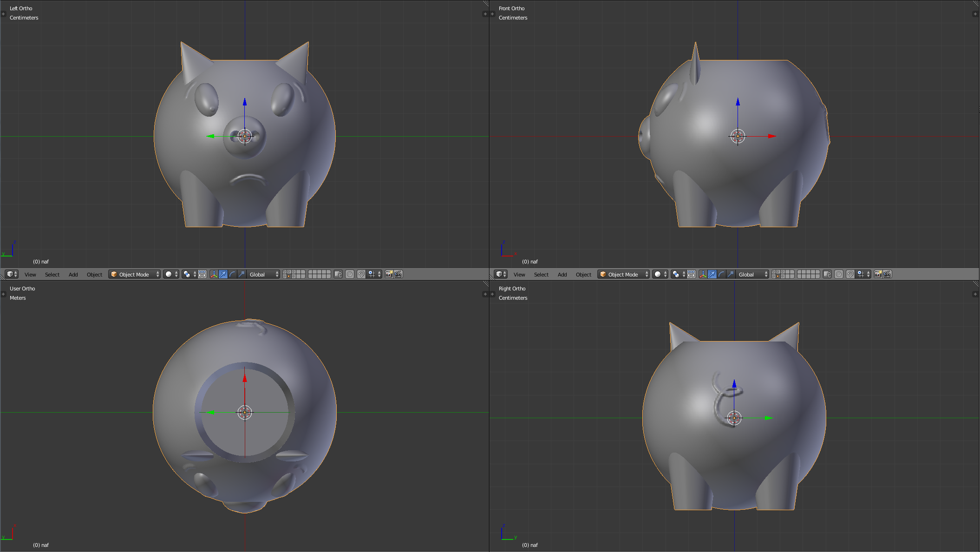Click OpenGL render animation clapper icon, Front Ortho
The width and height of the screenshot is (980, 552).
887,274
